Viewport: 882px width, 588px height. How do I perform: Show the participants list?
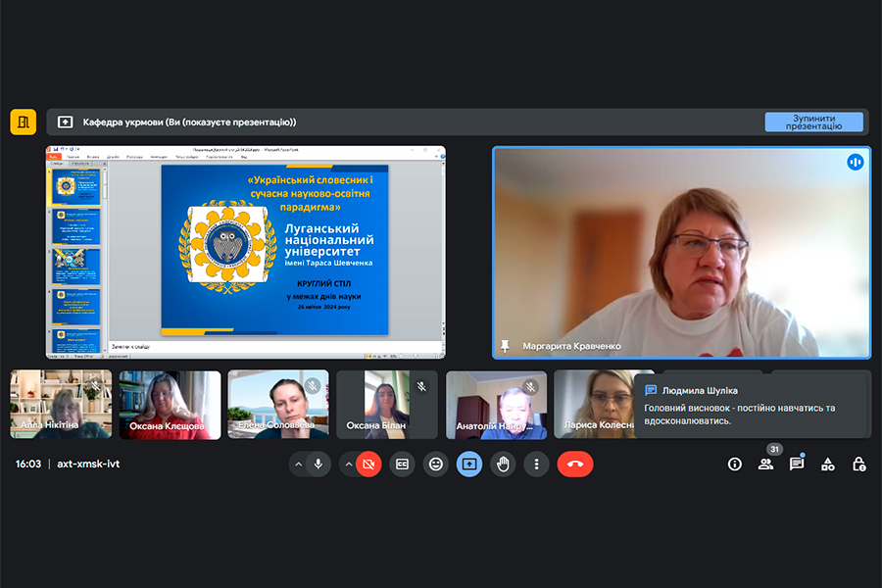765,465
